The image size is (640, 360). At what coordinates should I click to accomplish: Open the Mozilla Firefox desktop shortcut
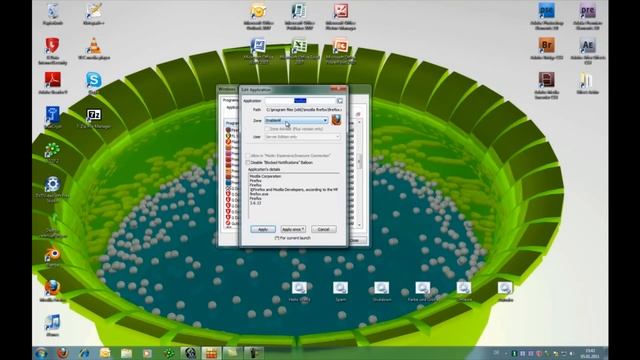pos(53,291)
